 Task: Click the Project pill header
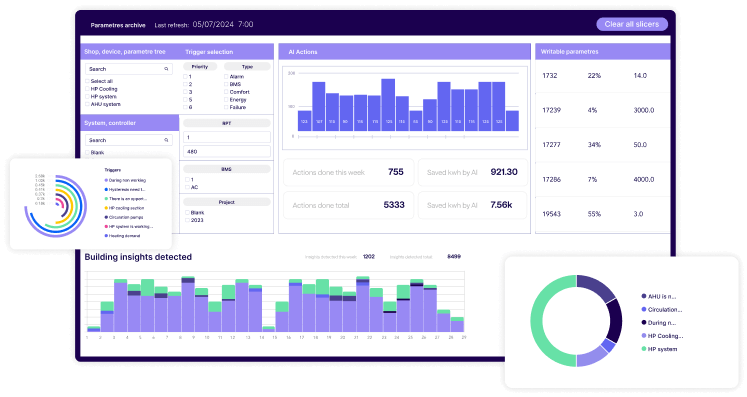(x=227, y=202)
